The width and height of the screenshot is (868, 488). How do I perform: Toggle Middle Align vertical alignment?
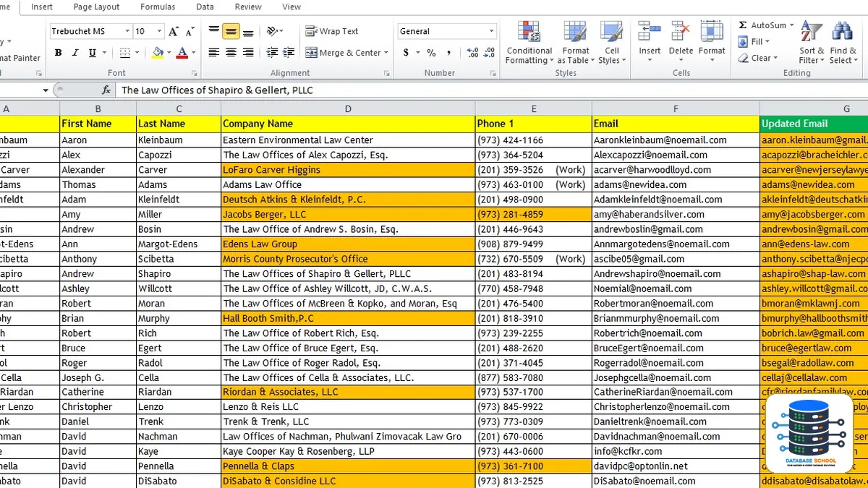pos(231,31)
